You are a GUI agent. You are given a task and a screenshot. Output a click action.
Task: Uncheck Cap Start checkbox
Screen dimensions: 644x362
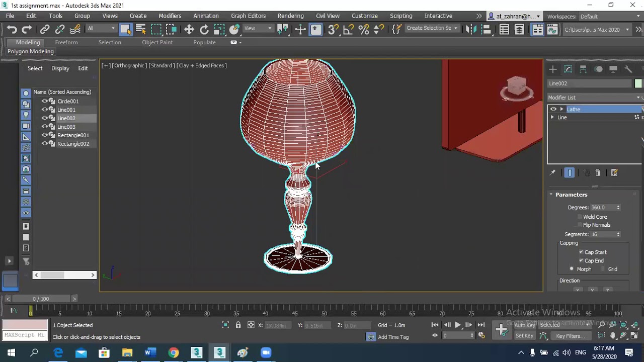tap(581, 252)
